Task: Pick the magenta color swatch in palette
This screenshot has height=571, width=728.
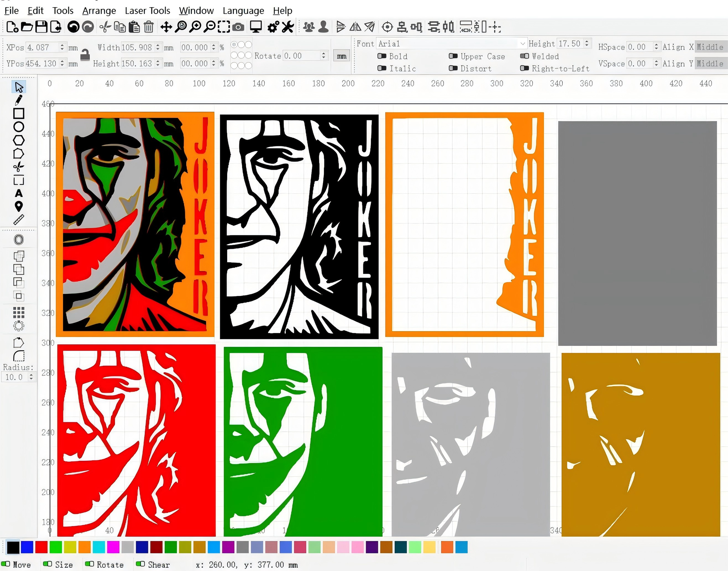Action: [x=113, y=547]
